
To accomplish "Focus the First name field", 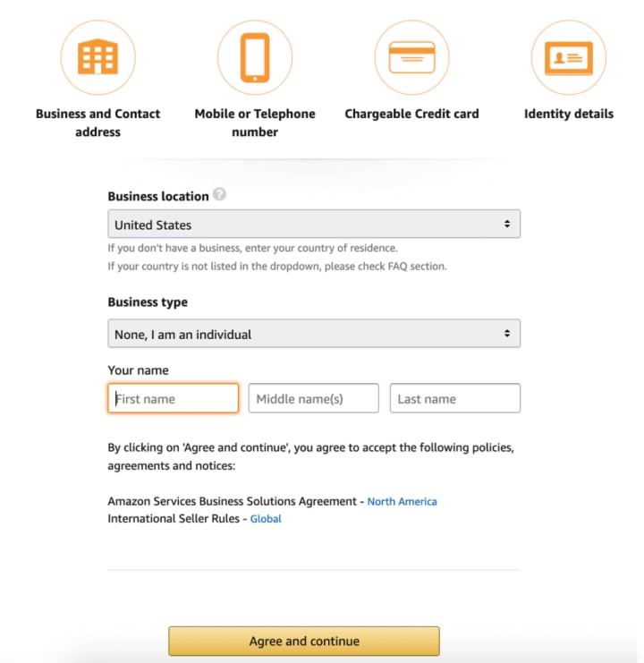I will 174,399.
